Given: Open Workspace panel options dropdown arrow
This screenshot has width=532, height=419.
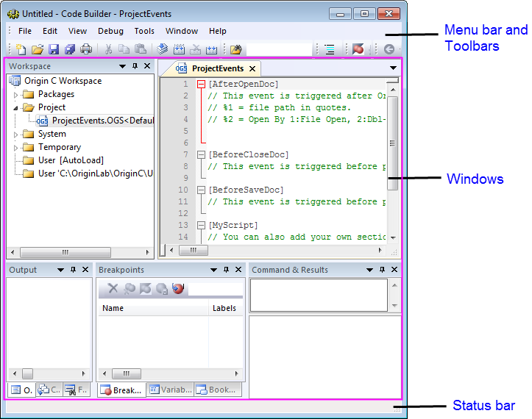Looking at the screenshot, I should point(122,66).
